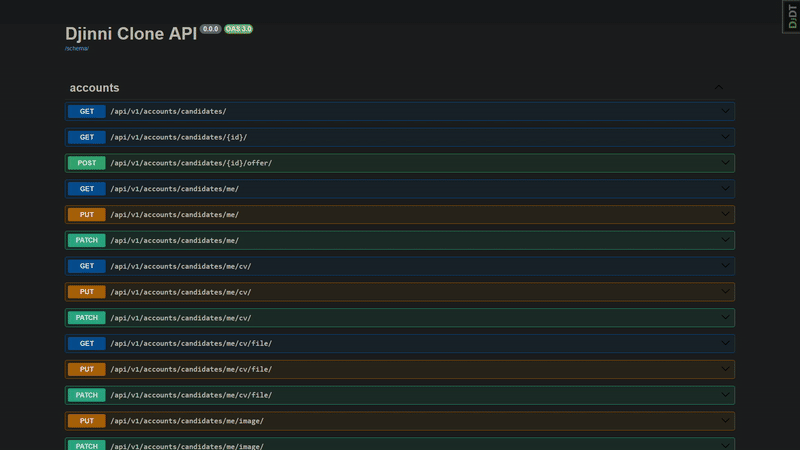Expand GET candidates/me/ chevron arrow
The height and width of the screenshot is (450, 800).
725,189
